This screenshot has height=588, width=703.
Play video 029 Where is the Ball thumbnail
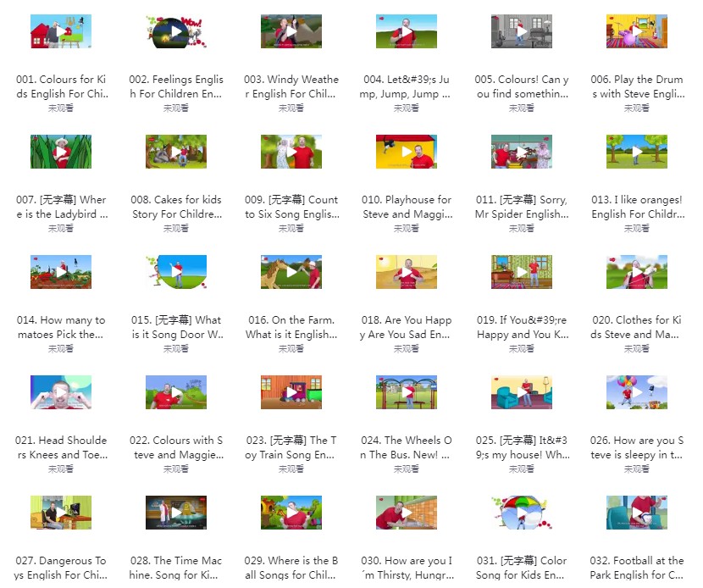pyautogui.click(x=291, y=513)
